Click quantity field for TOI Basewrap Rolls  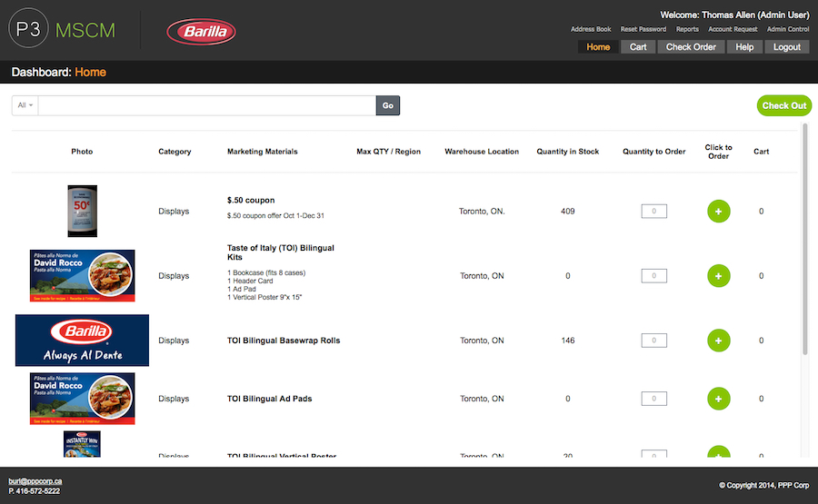[x=653, y=341]
